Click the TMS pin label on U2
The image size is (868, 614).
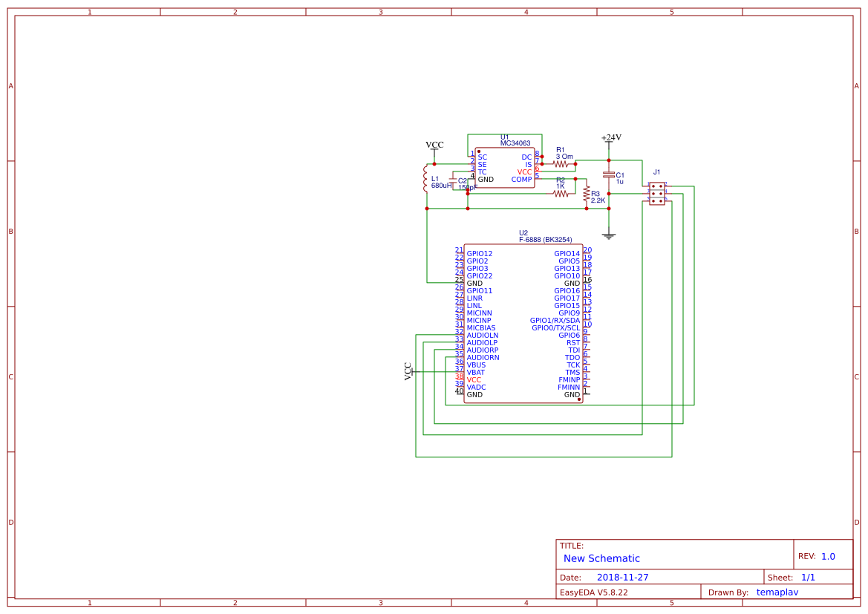click(572, 373)
